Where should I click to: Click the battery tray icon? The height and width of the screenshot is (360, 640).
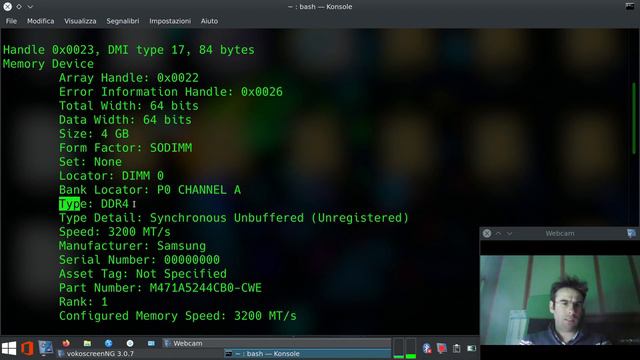[x=471, y=348]
